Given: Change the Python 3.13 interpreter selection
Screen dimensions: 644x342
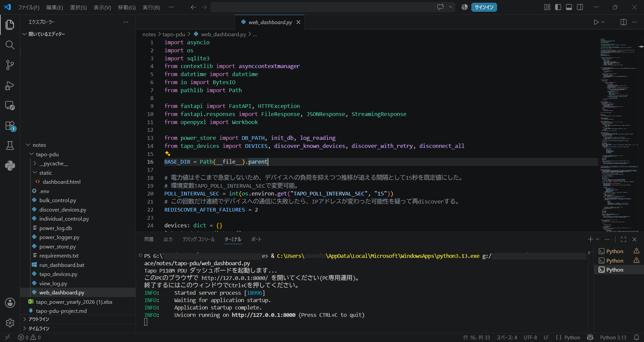Looking at the screenshot, I should (x=613, y=337).
